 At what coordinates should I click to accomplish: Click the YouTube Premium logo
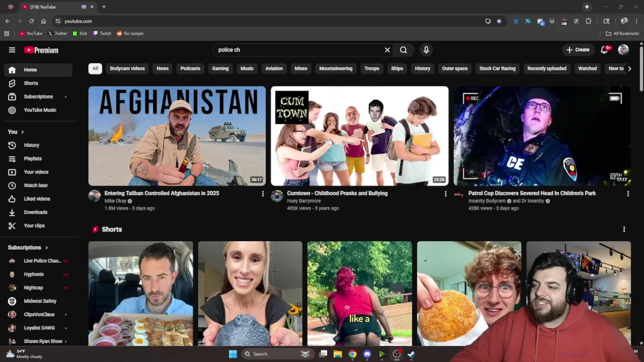pyautogui.click(x=41, y=50)
